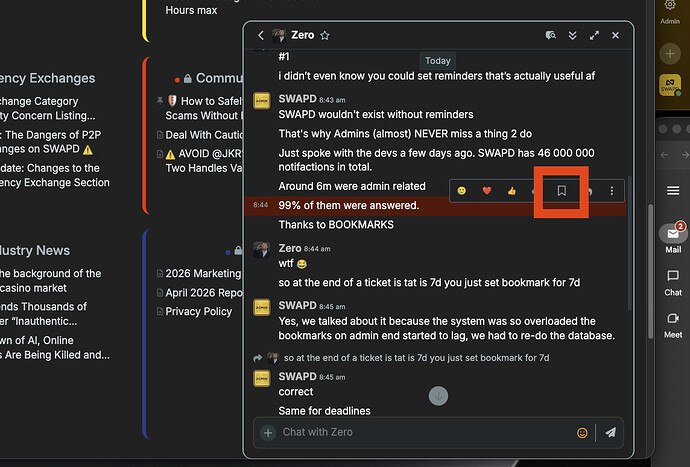Open 'wn of AI, Online' news topic

pos(55,348)
